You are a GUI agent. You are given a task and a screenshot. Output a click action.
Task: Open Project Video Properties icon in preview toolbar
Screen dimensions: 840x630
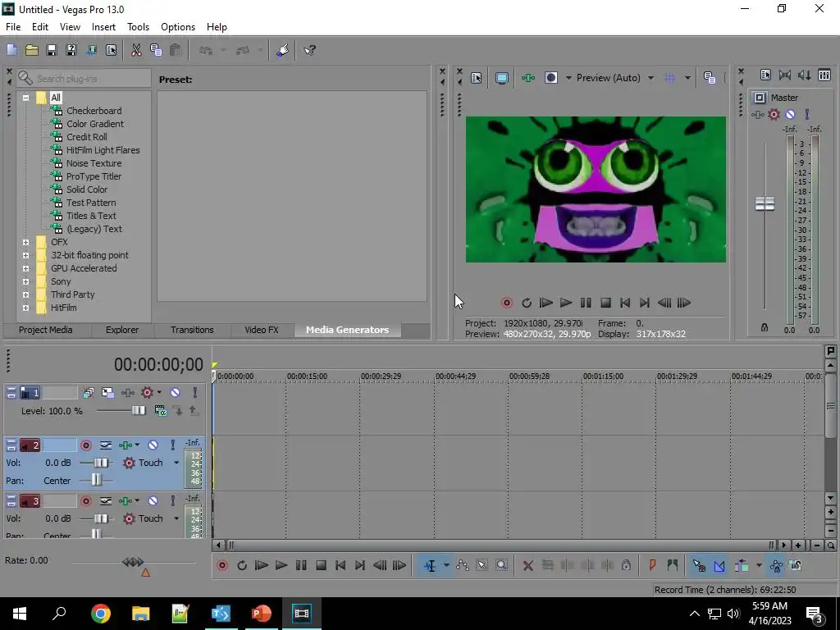477,78
